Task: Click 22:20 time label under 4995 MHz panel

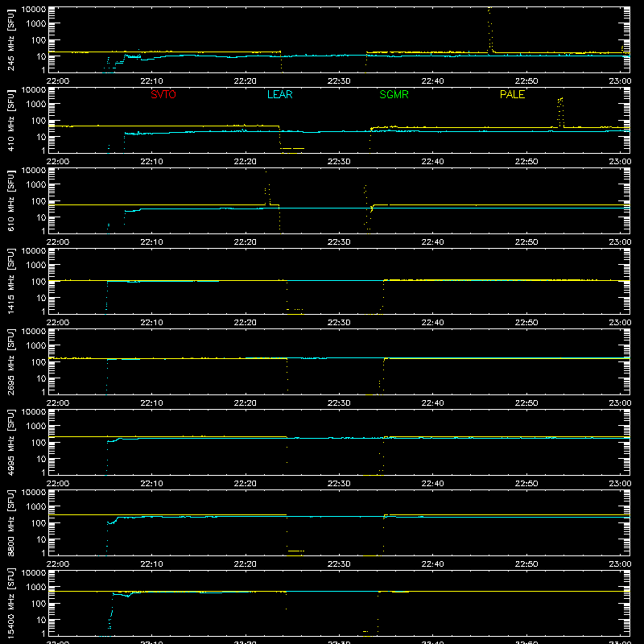Action: [x=246, y=484]
